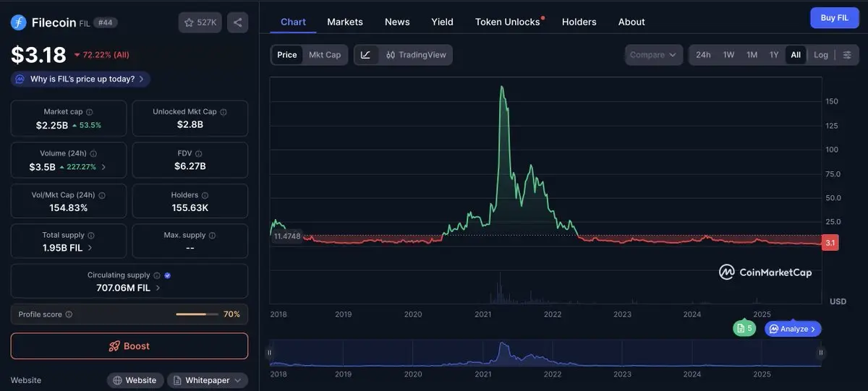This screenshot has height=391, width=868.
Task: Click the Max. supply info icon
Action: [x=213, y=236]
